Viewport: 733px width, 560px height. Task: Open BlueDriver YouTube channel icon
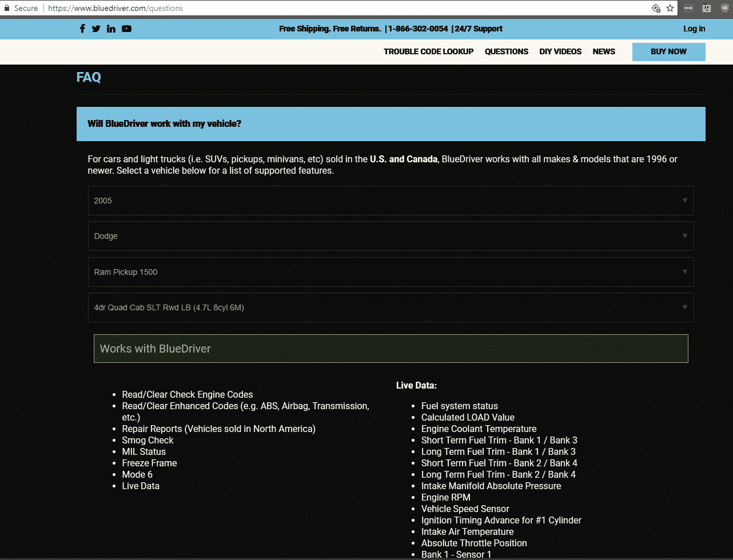pyautogui.click(x=126, y=29)
